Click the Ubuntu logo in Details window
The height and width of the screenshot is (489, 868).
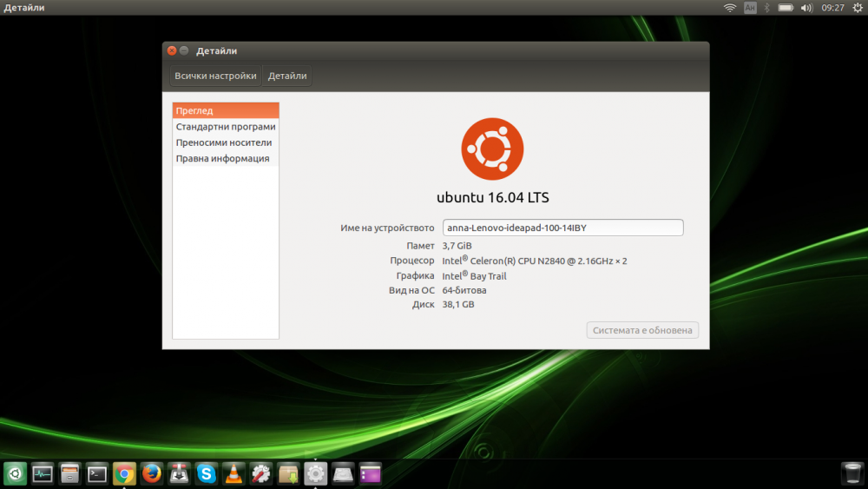492,149
